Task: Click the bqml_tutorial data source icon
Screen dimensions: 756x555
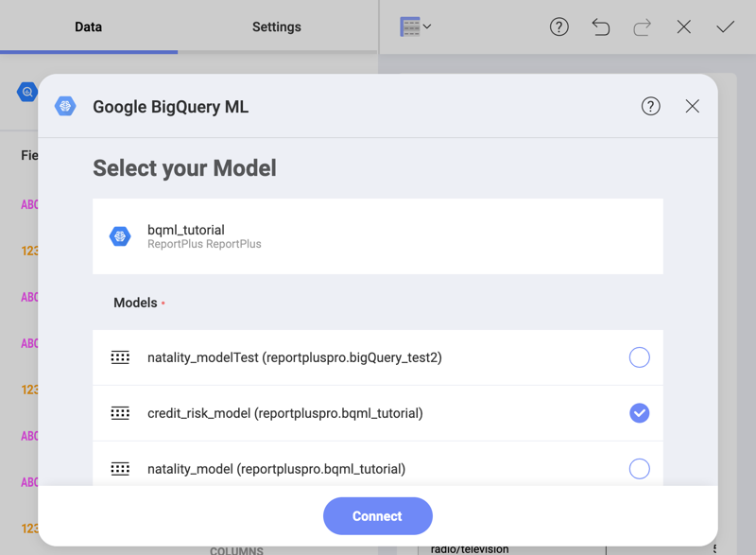Action: click(120, 236)
